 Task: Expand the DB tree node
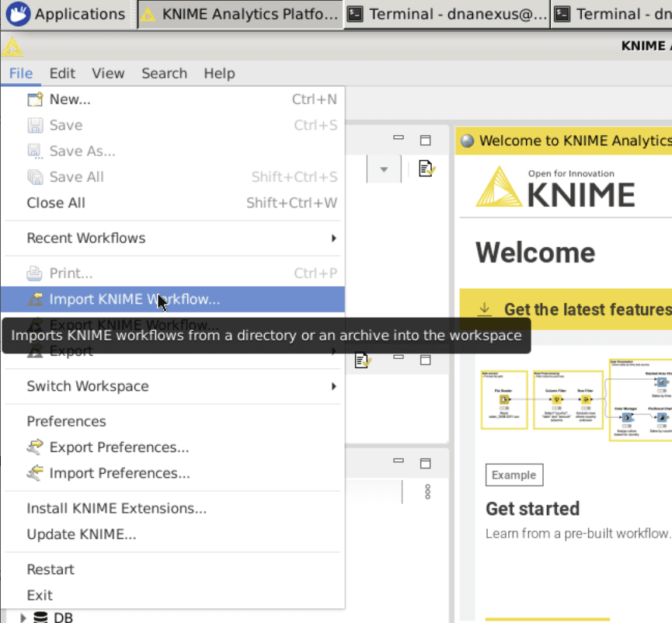coord(23,618)
